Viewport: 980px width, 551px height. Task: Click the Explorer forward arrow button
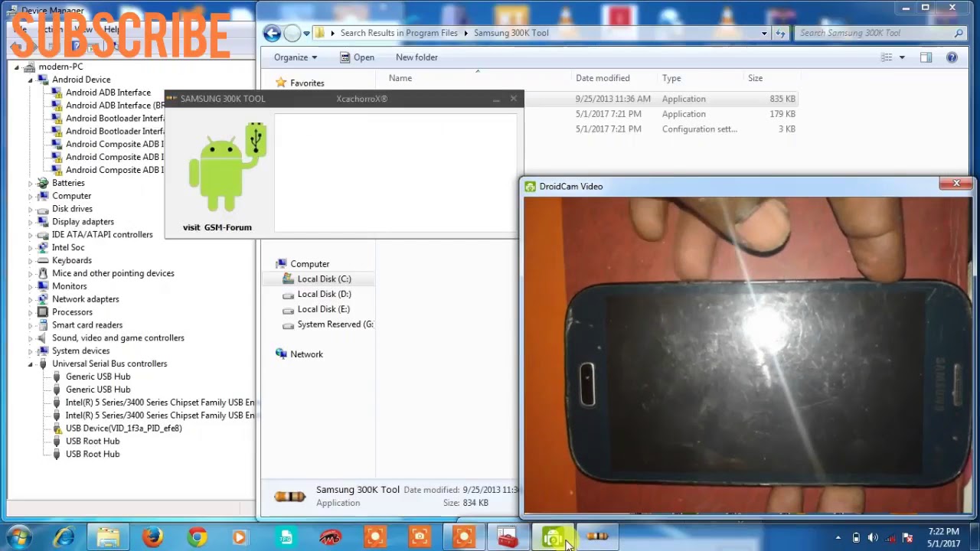pos(292,33)
